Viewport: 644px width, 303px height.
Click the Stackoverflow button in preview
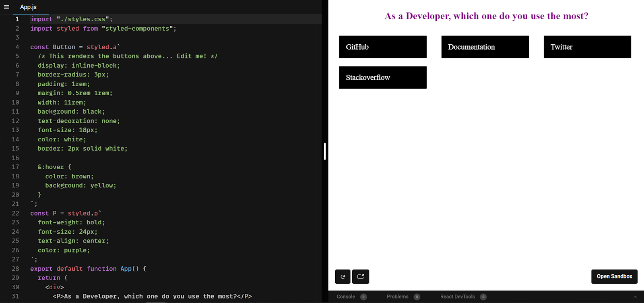click(x=383, y=77)
